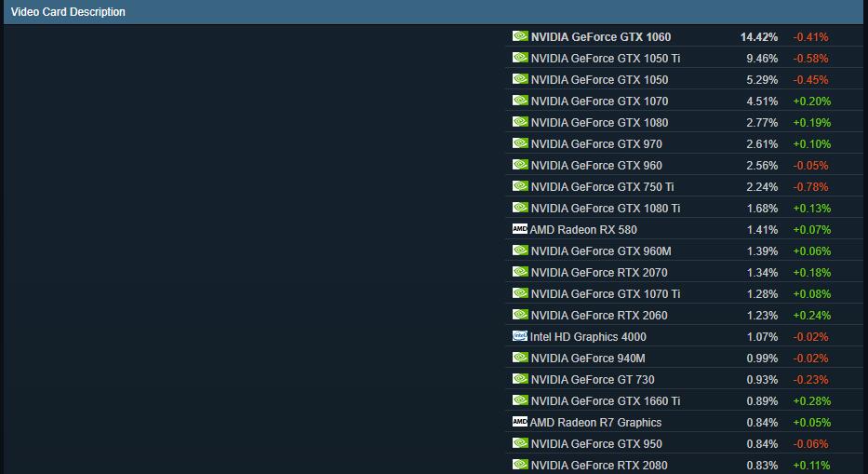Click the NVIDIA GeForce GTX 1080 label
Viewport: 868px width, 474px height.
pyautogui.click(x=599, y=123)
